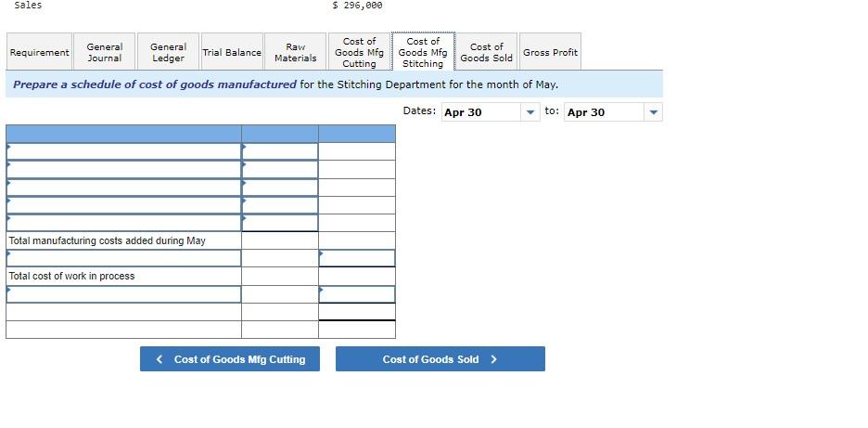Select label dropdown cell below Total cost of work in process

tap(124, 293)
